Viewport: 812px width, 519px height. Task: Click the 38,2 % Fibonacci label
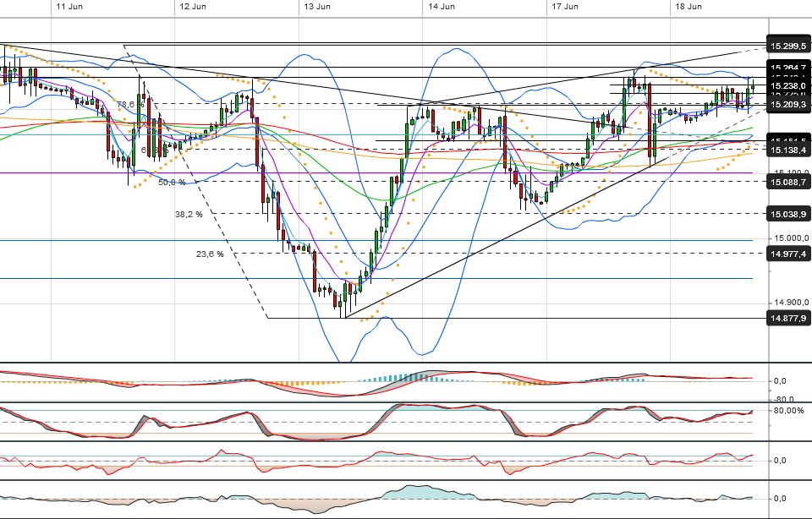point(189,214)
